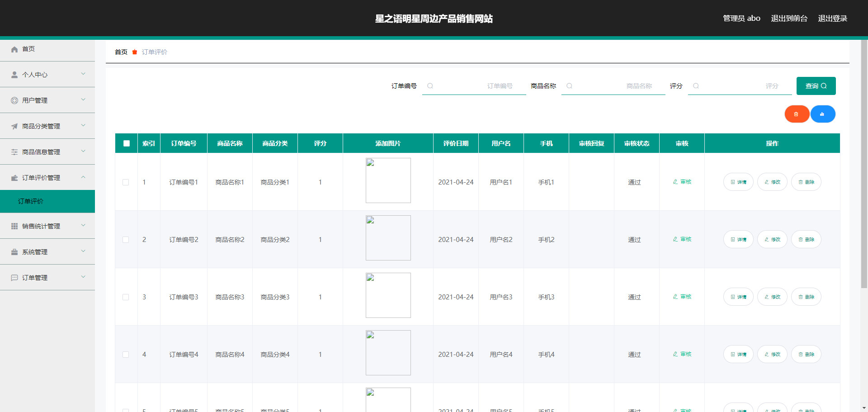Click the 审核 icon link for row 1
Screen dimensions: 868x412
click(x=682, y=182)
